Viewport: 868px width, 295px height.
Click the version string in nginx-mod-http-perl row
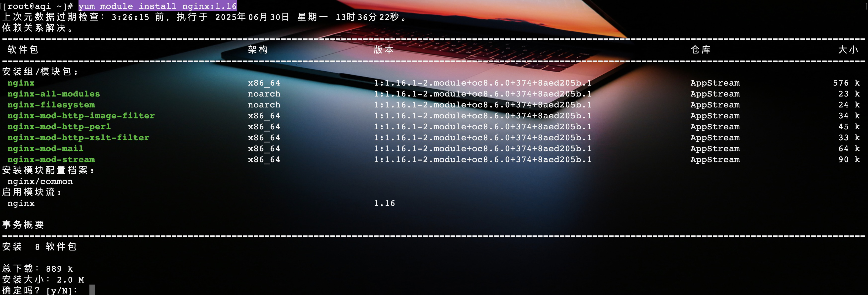tap(482, 127)
